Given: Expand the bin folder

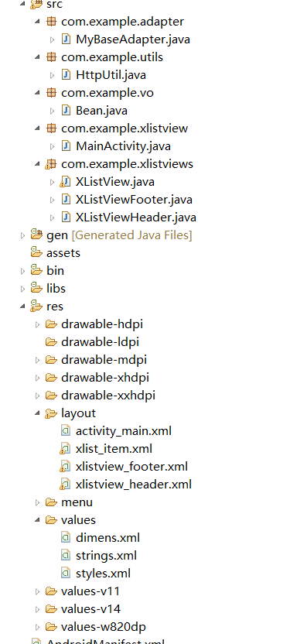Looking at the screenshot, I should (23, 271).
